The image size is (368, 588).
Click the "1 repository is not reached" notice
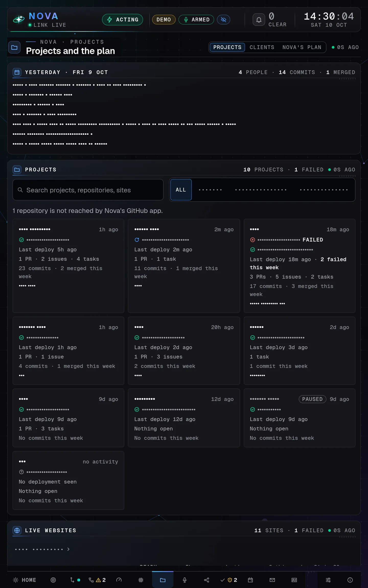click(88, 211)
